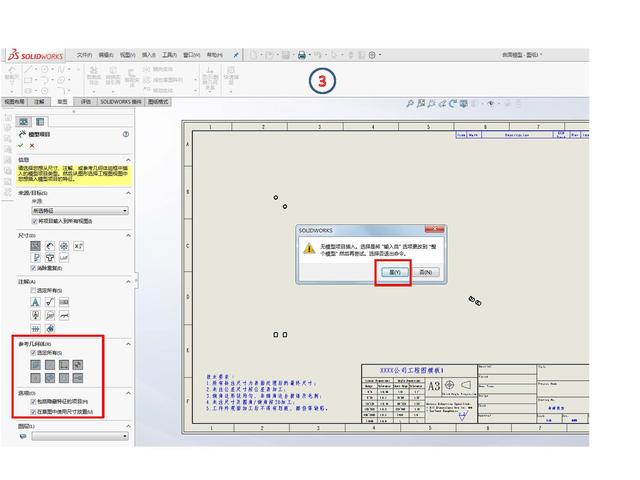Toggle geometric tolerance annotation icon
This screenshot has height=480, width=640.
(x=64, y=302)
